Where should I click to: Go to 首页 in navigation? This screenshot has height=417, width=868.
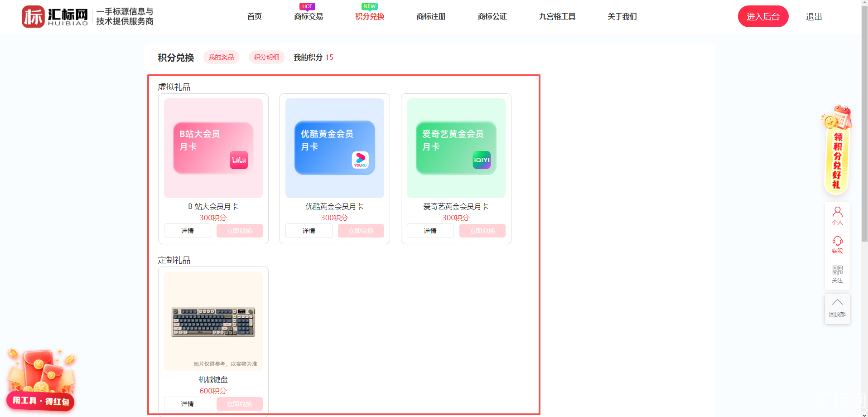pos(255,17)
